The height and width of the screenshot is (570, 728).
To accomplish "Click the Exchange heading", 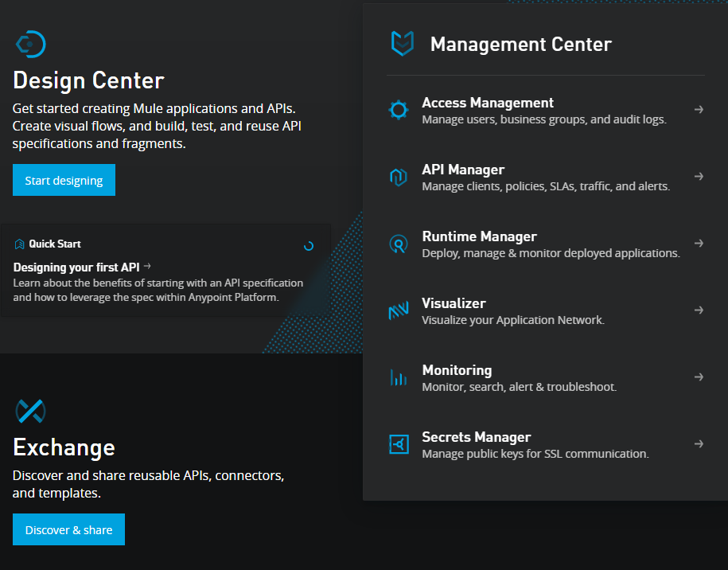I will click(x=64, y=447).
